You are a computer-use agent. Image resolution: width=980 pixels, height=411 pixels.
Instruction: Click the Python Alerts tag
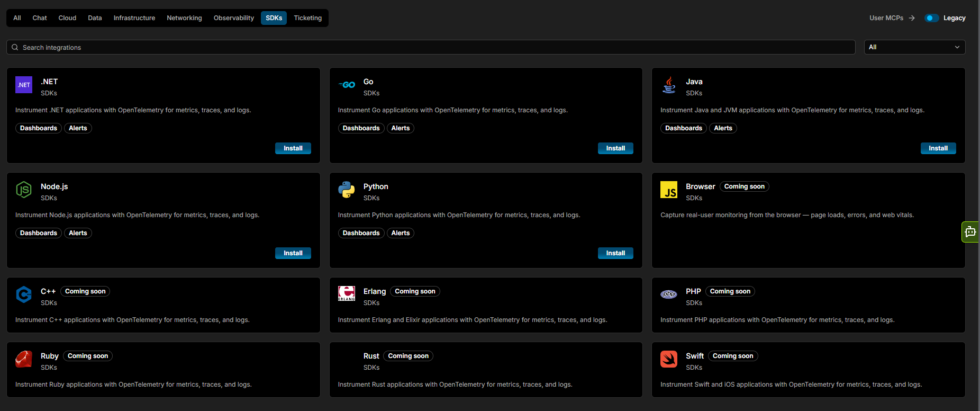click(x=401, y=233)
